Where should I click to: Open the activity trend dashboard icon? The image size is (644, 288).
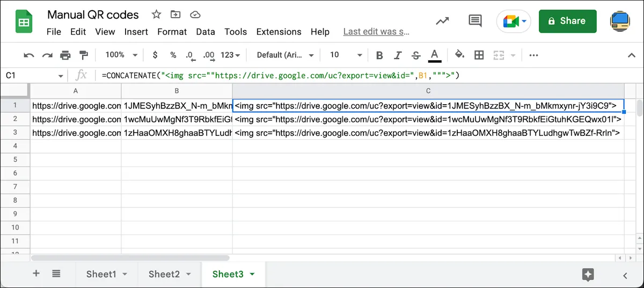(442, 21)
